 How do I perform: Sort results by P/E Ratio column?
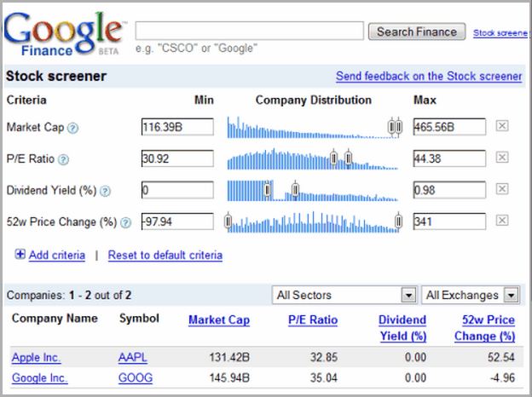tap(313, 319)
